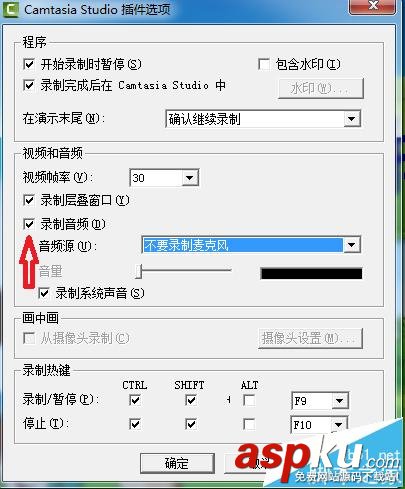Screen dimensions: 405x489
Task: Open the F10 stop hotkey dropdown
Action: (339, 425)
